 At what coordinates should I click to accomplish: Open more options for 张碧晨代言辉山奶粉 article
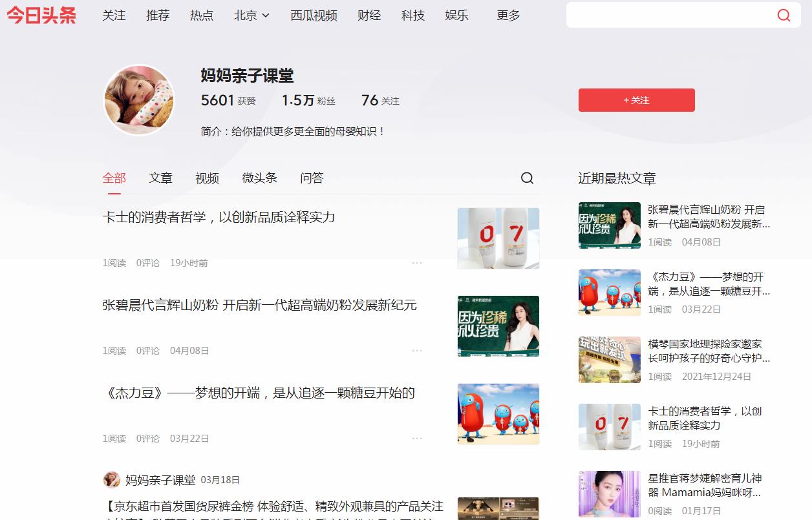pyautogui.click(x=417, y=351)
